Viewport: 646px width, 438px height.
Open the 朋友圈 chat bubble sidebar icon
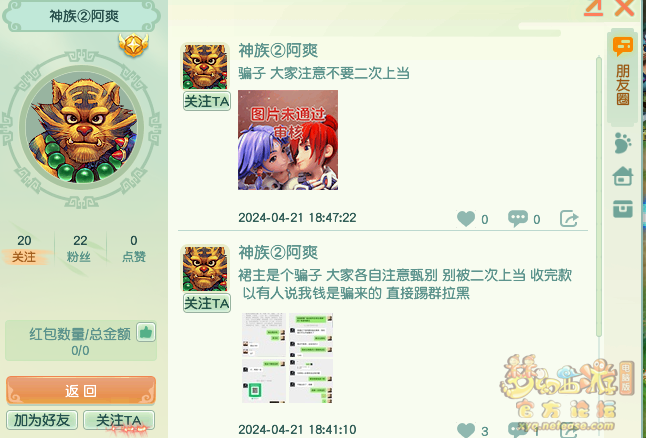click(623, 47)
